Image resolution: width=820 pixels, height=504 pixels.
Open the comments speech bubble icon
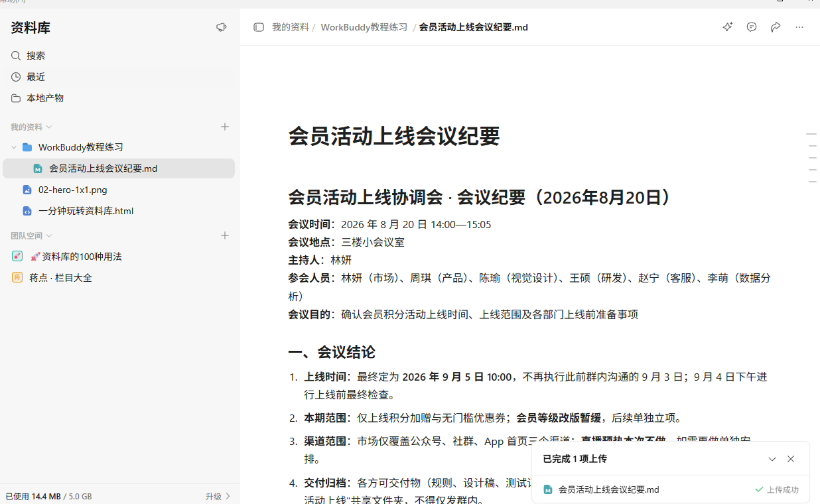tap(752, 27)
